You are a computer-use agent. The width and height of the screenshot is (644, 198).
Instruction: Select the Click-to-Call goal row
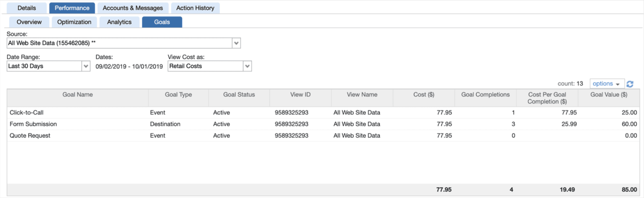pyautogui.click(x=323, y=113)
